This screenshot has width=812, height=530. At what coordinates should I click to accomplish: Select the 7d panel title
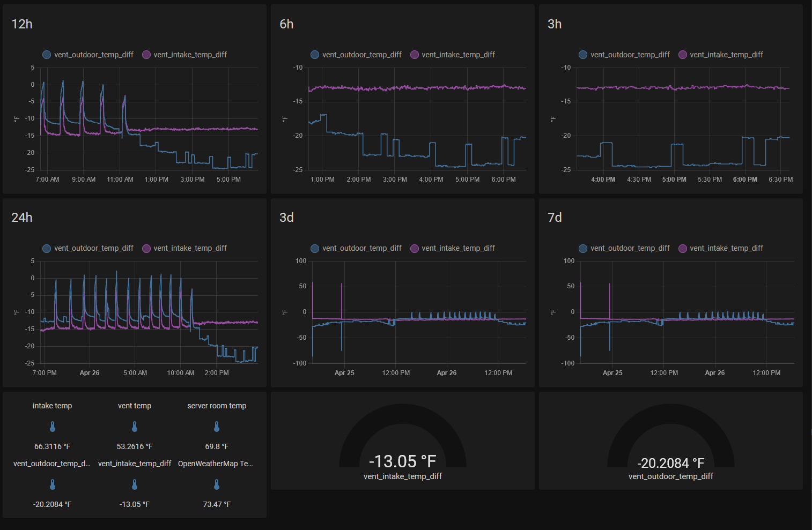pos(555,218)
